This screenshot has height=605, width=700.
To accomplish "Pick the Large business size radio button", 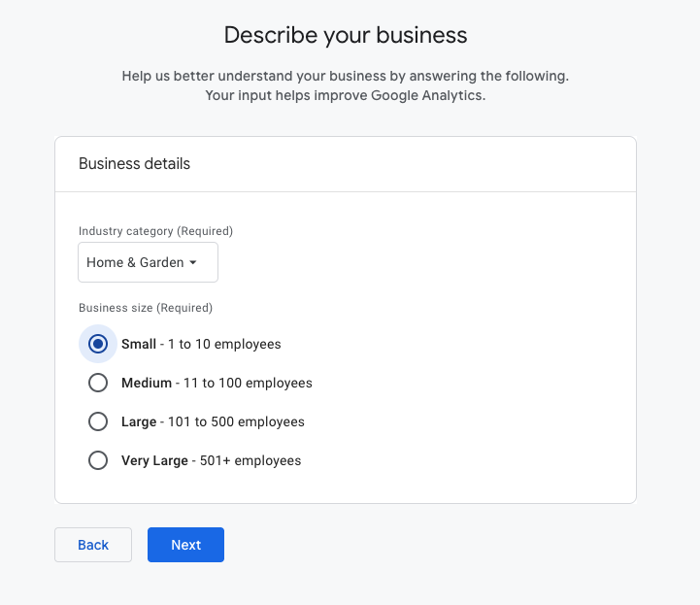I will [98, 421].
